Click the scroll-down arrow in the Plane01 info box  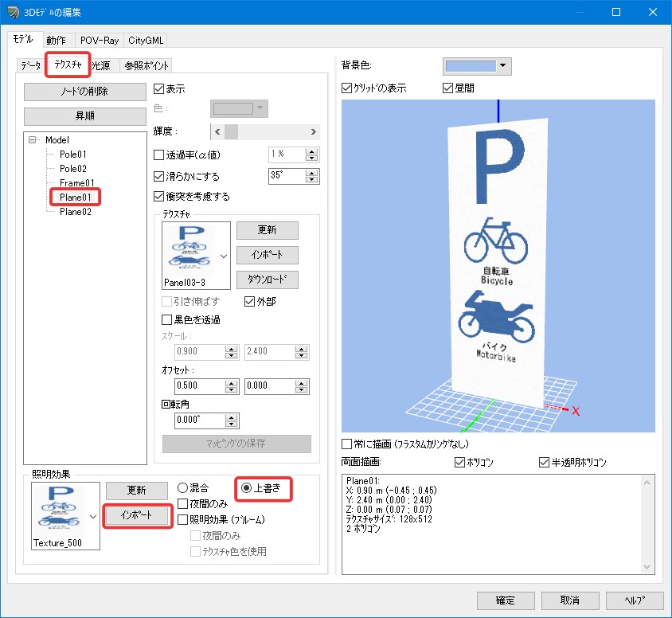pos(647,566)
